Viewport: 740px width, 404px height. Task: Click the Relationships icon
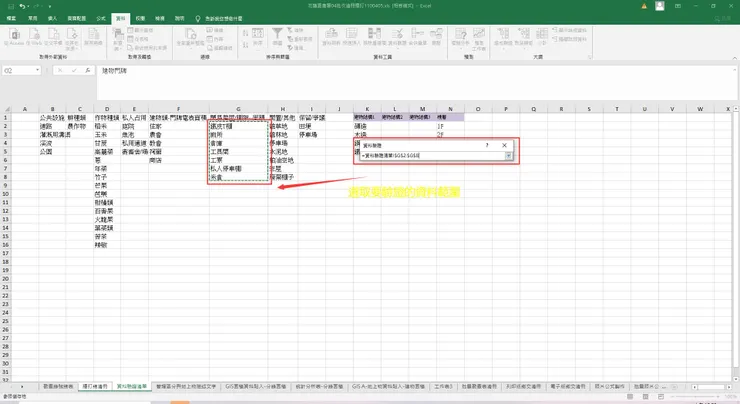(x=436, y=34)
